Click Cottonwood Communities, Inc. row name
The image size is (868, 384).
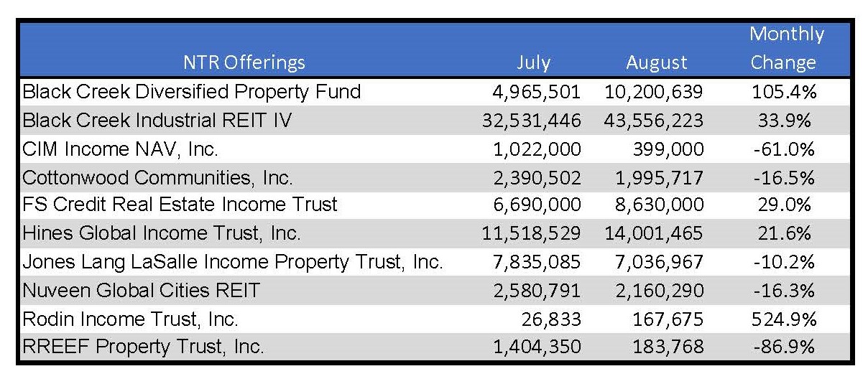coord(157,177)
